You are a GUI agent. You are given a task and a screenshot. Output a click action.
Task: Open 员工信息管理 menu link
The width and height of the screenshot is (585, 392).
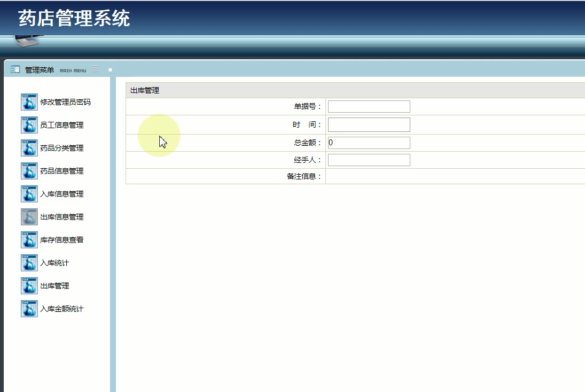(61, 125)
